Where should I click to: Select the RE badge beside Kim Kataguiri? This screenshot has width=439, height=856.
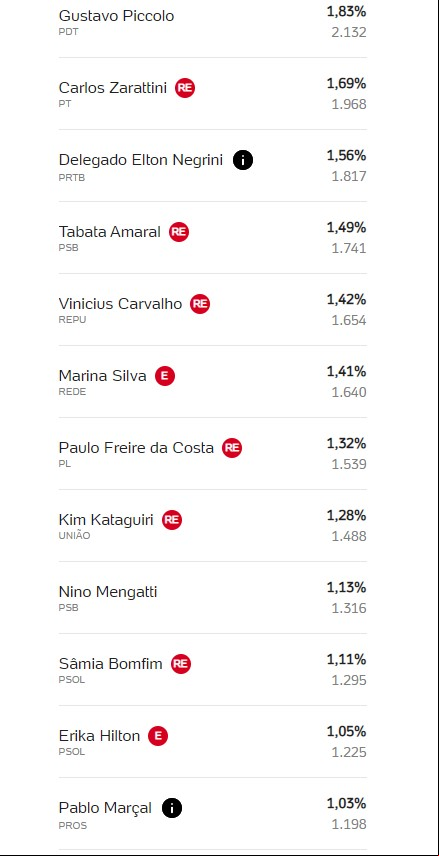pyautogui.click(x=172, y=520)
